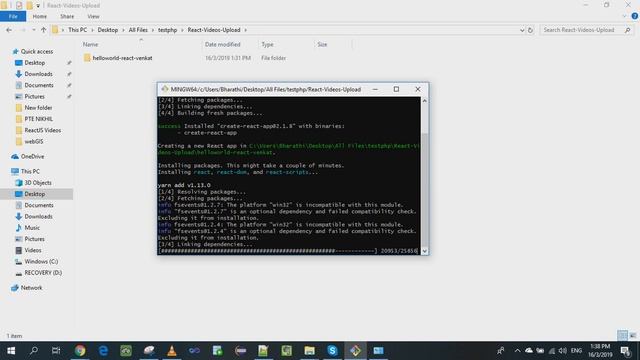Open 3D Objects under This PC
The image size is (640, 360).
38,183
